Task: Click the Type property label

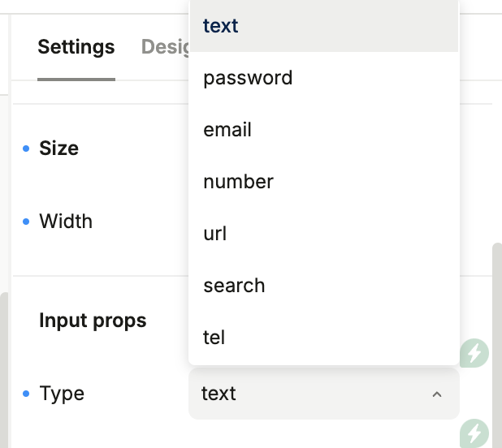Action: 63,394
